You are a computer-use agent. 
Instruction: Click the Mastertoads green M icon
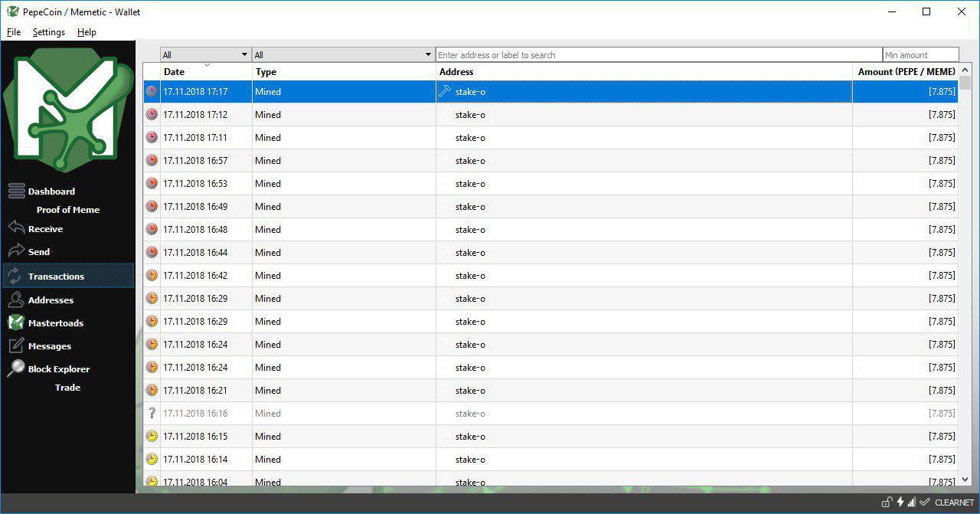(x=16, y=322)
